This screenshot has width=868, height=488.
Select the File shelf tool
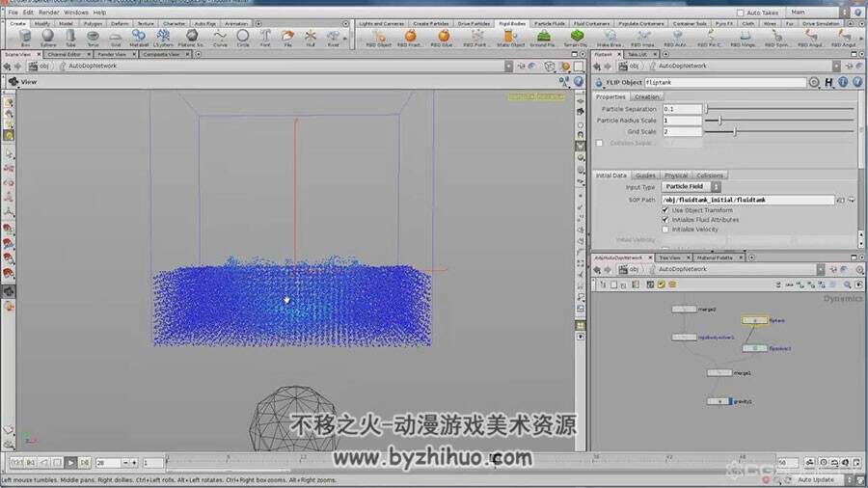tap(287, 39)
